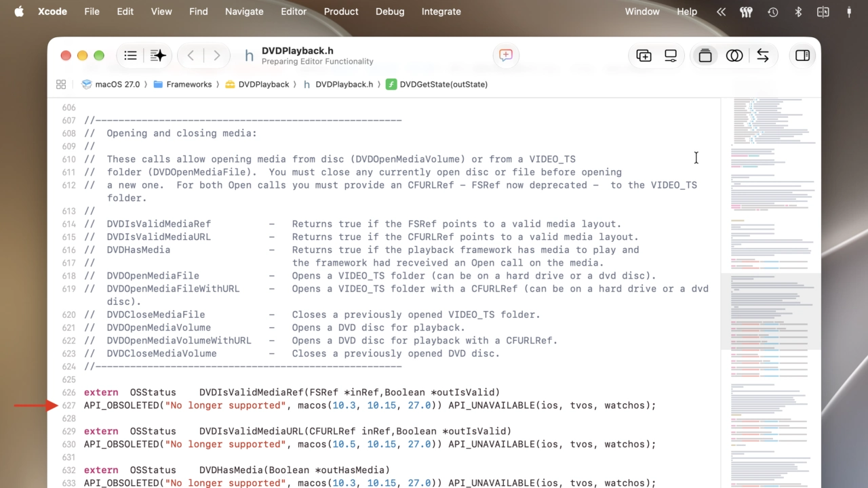868x488 pixels.
Task: Select DVDPlayback.h in the jump bar
Action: (344, 84)
